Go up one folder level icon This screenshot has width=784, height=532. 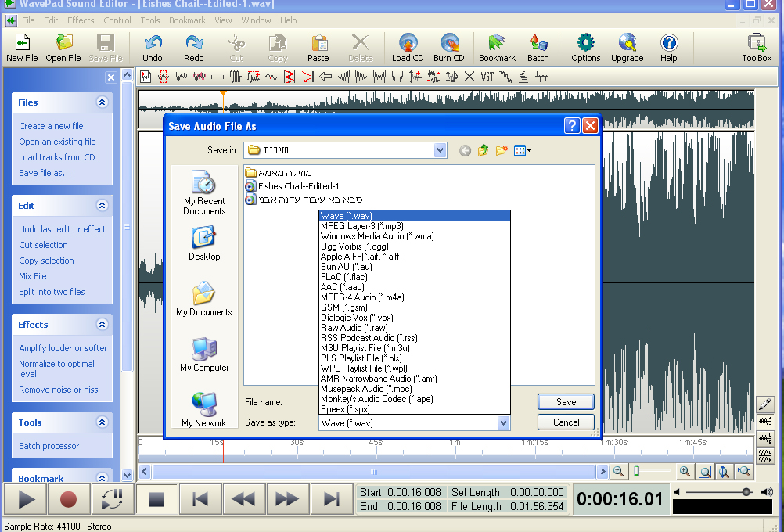click(484, 150)
